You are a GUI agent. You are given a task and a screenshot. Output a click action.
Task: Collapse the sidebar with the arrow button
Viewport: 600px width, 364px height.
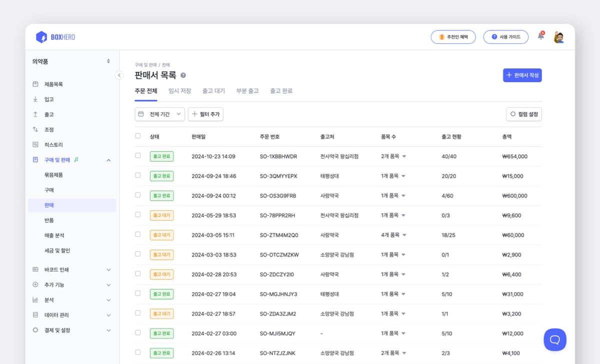tap(119, 75)
